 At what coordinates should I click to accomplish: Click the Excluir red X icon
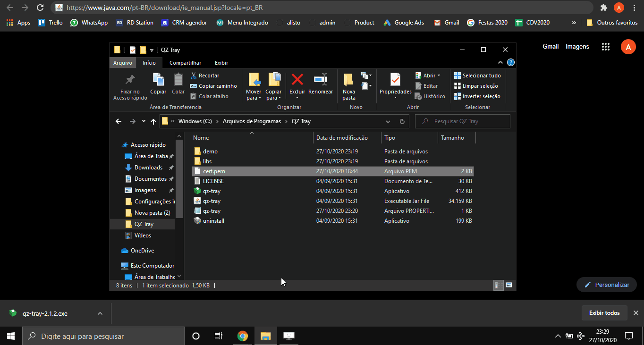click(x=297, y=79)
